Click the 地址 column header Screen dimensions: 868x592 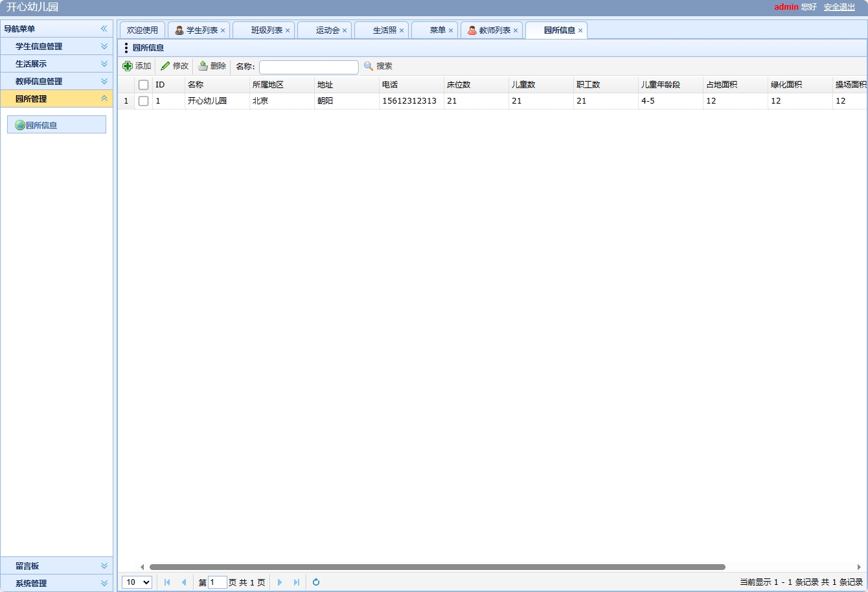click(x=347, y=85)
